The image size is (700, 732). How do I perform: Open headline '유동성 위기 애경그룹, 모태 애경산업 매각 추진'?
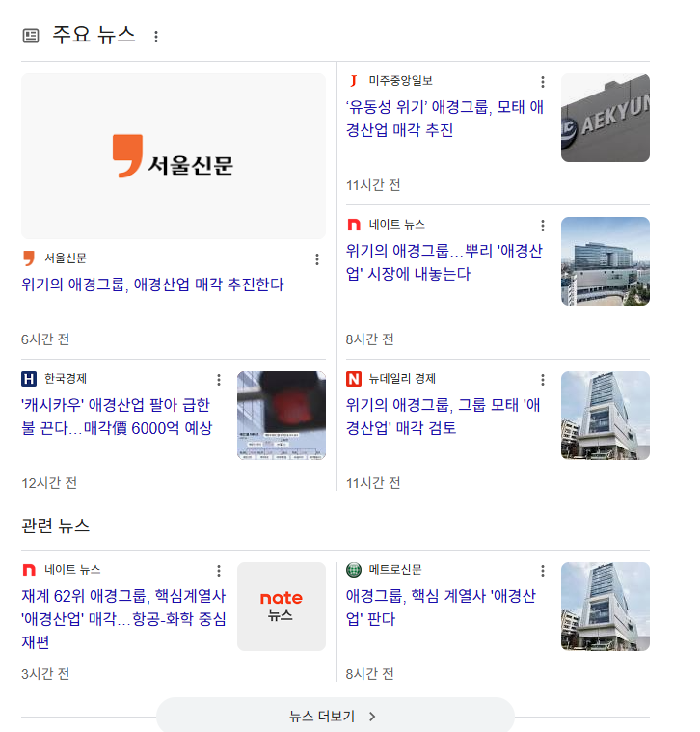[444, 119]
